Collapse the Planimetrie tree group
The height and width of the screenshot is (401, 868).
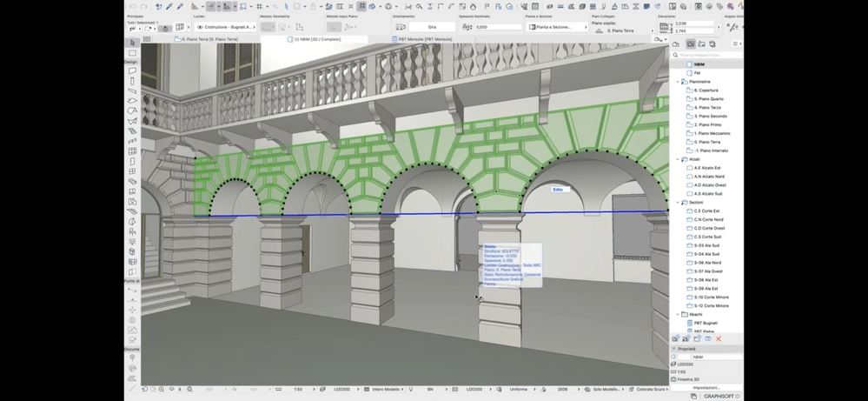click(x=678, y=82)
